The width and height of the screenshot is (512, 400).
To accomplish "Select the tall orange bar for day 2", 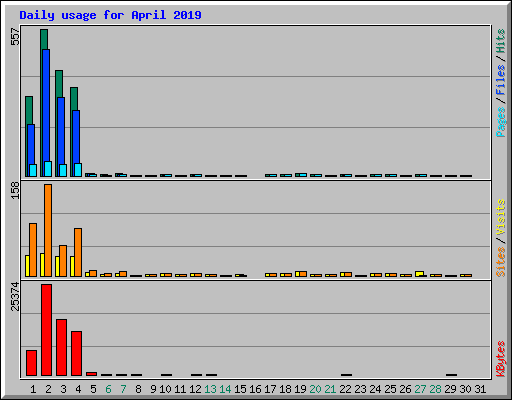I will (48, 230).
